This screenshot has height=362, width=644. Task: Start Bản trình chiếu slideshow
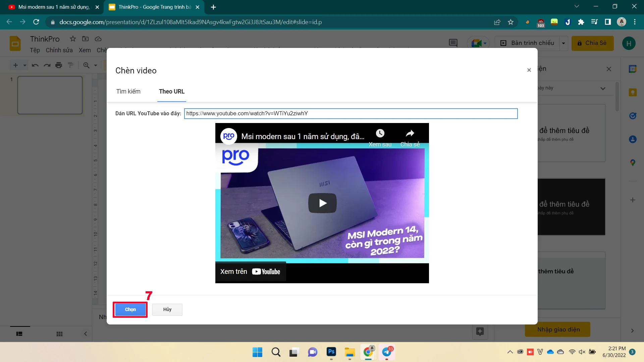coord(528,43)
